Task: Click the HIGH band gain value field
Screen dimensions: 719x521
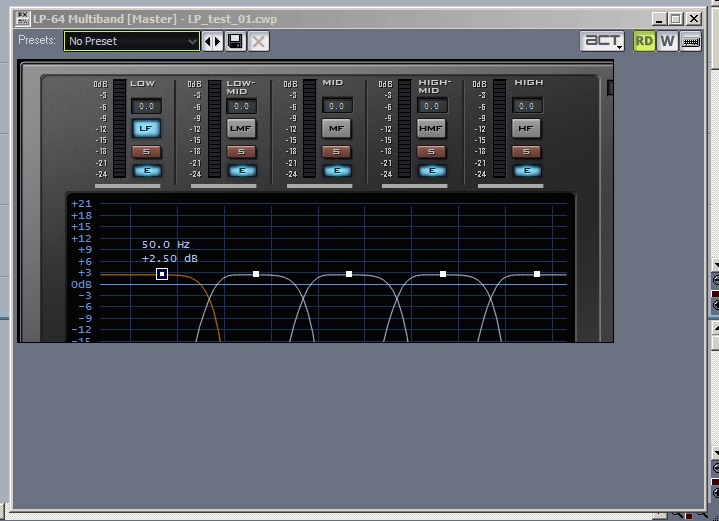Action: click(527, 106)
